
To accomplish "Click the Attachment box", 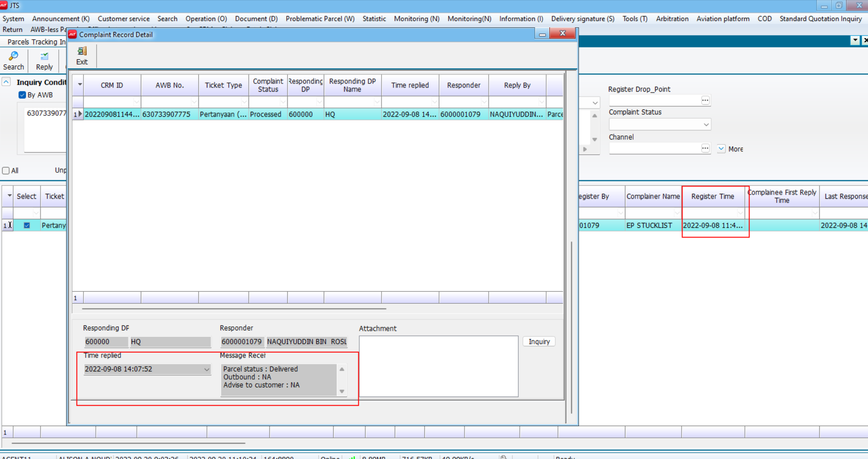I will pyautogui.click(x=439, y=366).
